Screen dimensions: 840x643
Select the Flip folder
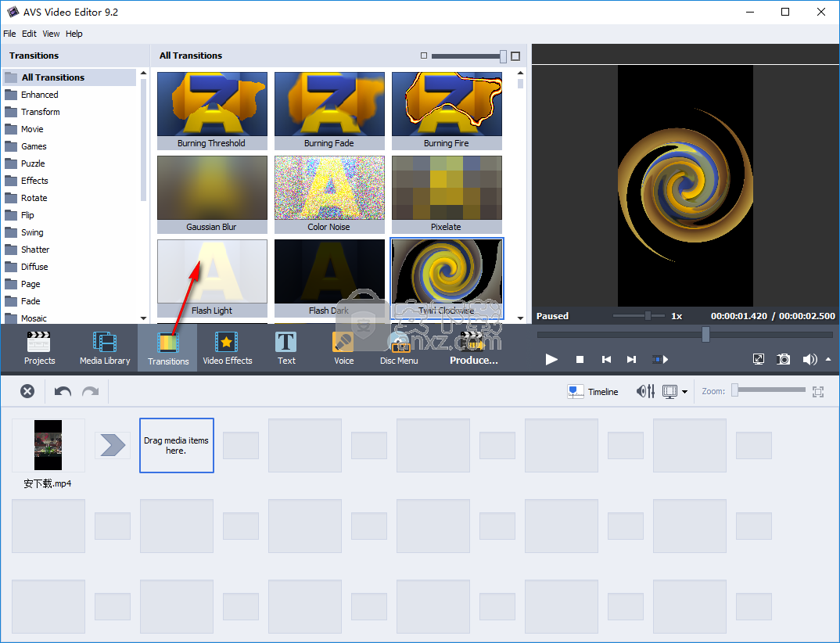point(69,215)
